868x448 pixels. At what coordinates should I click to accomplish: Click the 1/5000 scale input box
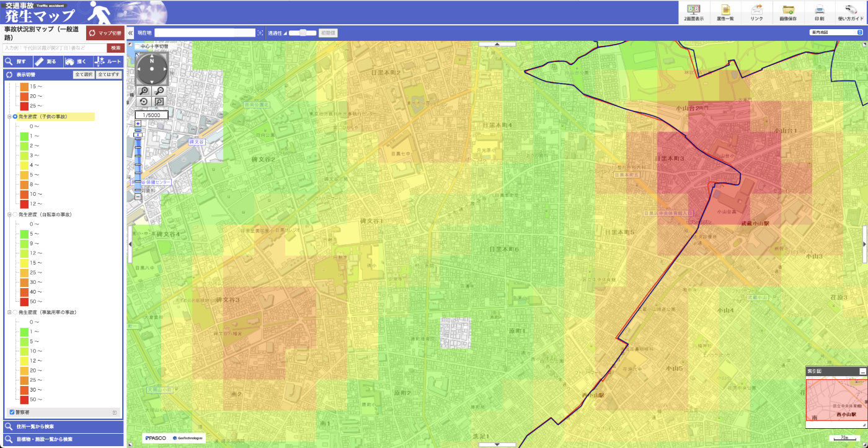[152, 115]
